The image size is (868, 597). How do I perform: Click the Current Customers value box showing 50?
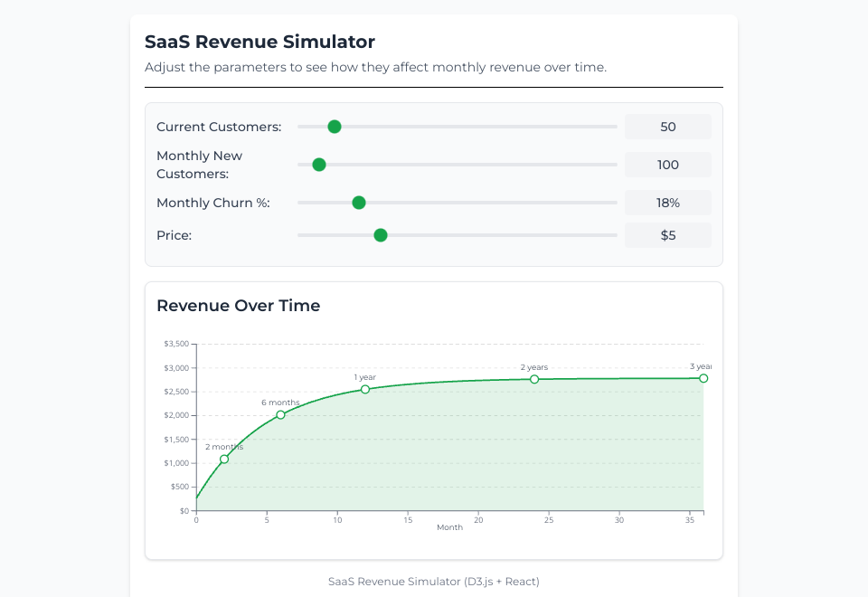tap(667, 127)
